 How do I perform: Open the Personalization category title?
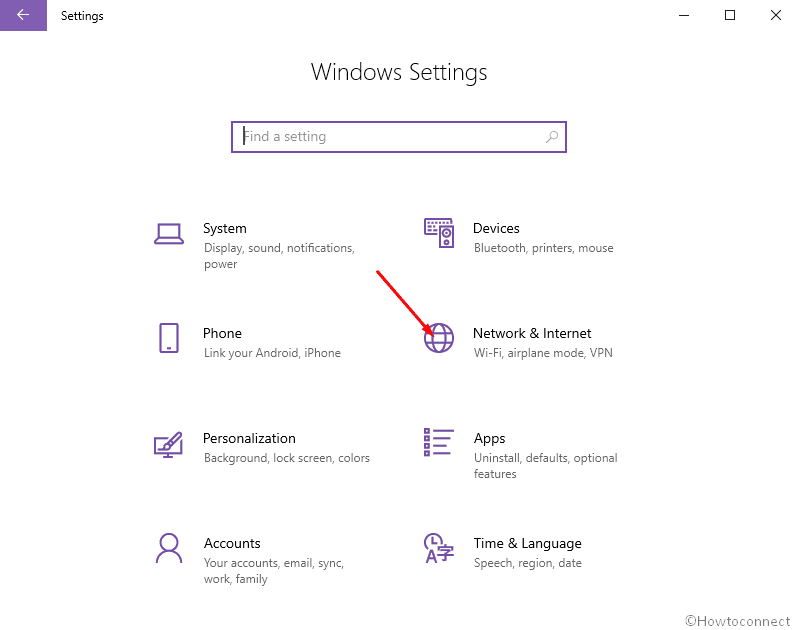coord(249,438)
